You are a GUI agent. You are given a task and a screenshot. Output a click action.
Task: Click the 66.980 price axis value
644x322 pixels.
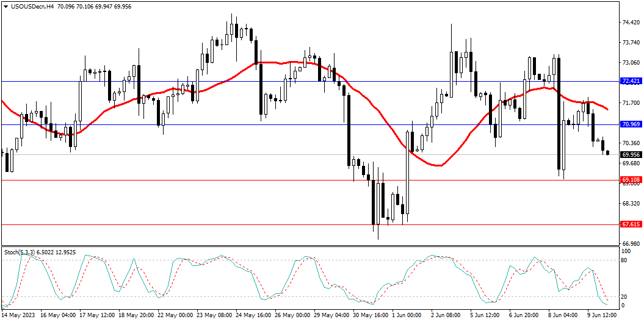[x=631, y=244]
